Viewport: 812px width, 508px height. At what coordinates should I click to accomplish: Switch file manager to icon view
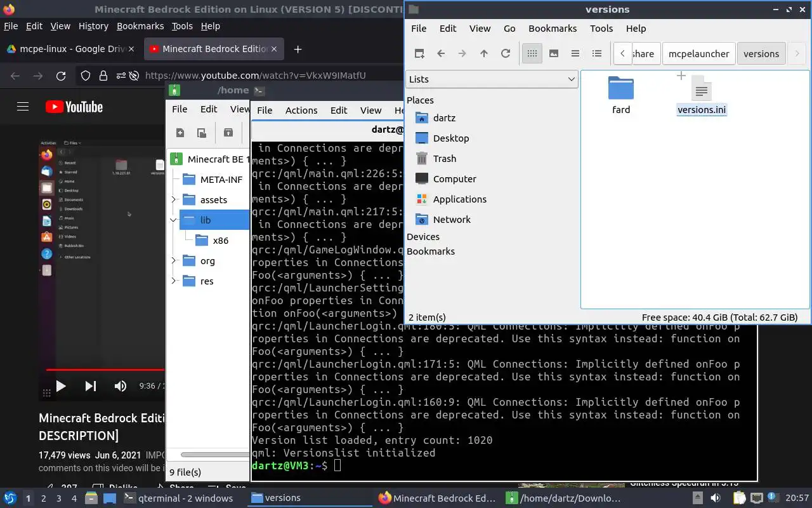(532, 53)
